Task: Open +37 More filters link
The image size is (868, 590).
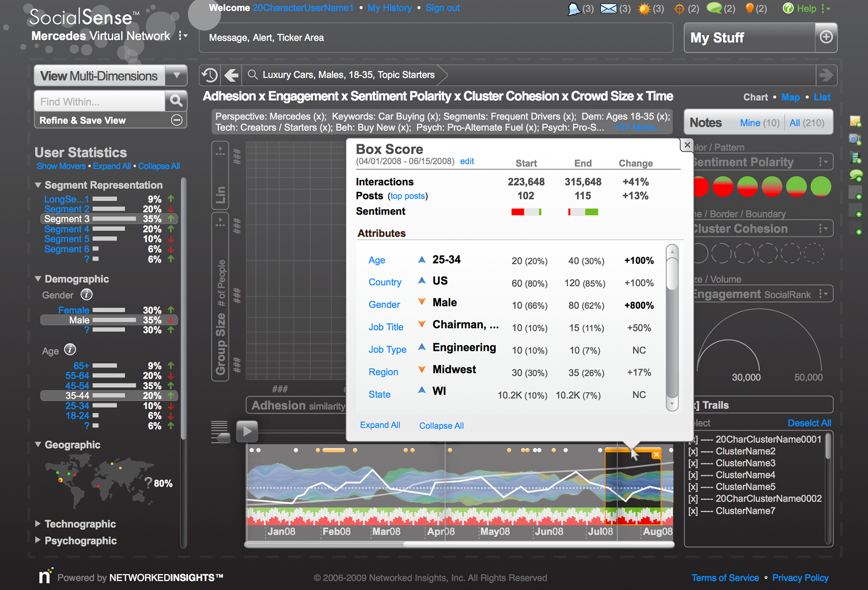Action: pyautogui.click(x=637, y=127)
